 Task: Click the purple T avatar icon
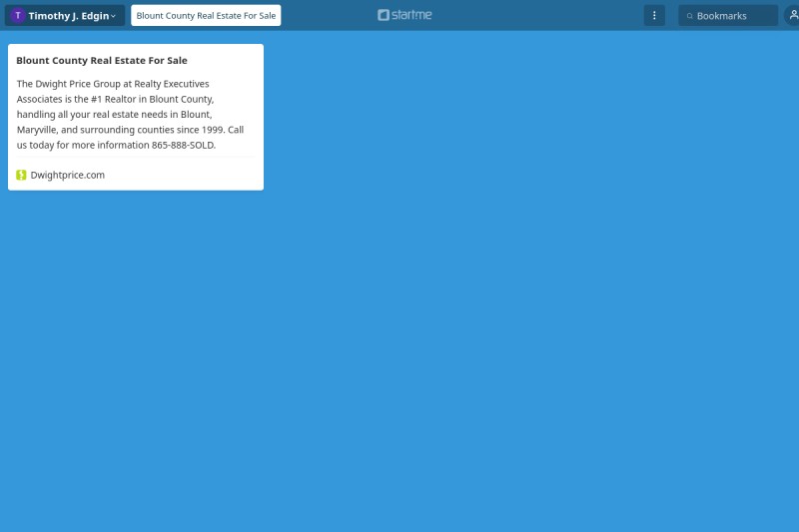[18, 16]
